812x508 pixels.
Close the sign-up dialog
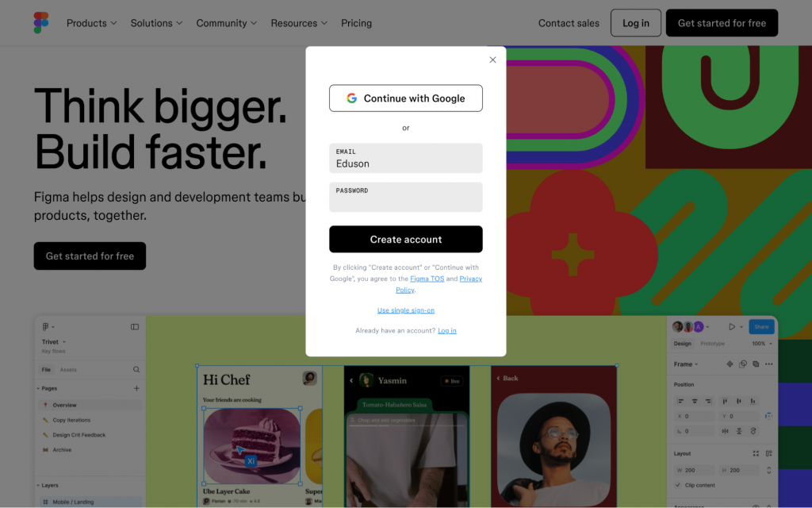pos(492,60)
